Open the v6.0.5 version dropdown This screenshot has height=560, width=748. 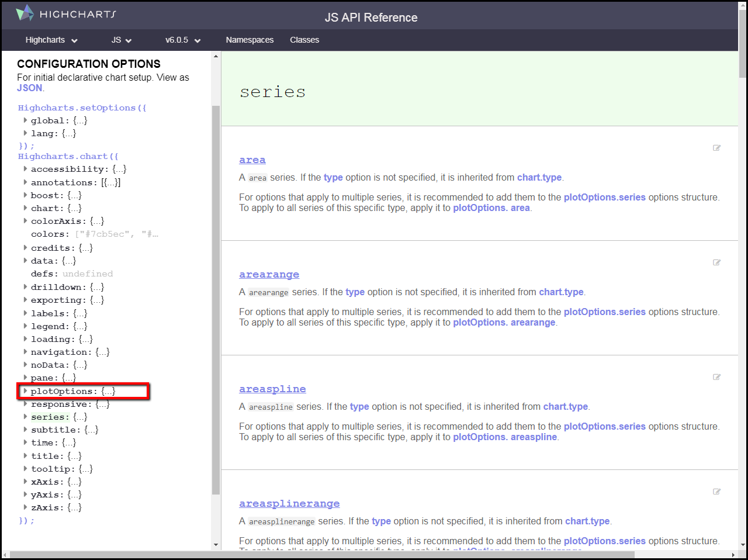[x=183, y=40]
